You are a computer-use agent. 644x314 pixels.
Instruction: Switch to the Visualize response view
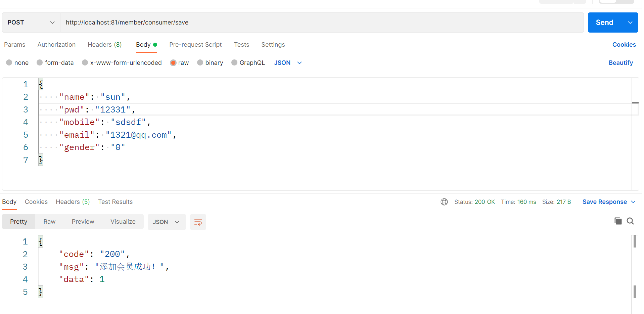[123, 222]
